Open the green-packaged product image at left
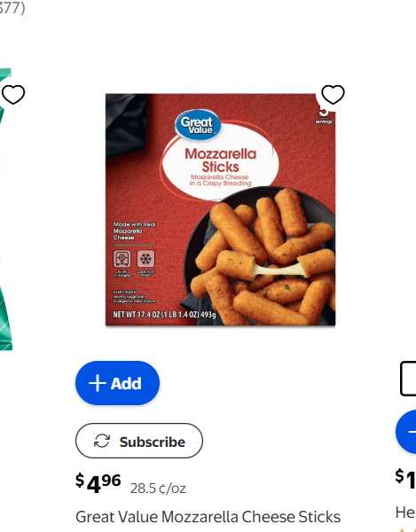 coord(6,209)
